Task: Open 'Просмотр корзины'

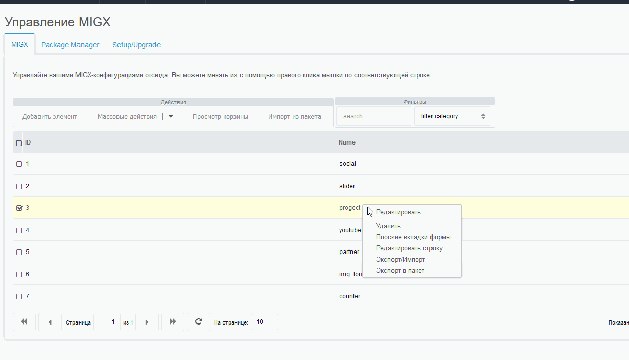Action: point(220,116)
